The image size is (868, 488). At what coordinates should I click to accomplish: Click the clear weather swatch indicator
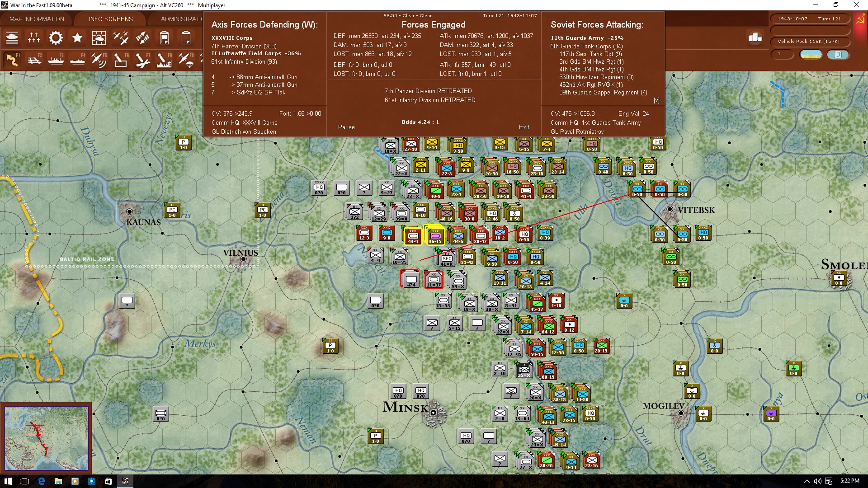click(811, 54)
